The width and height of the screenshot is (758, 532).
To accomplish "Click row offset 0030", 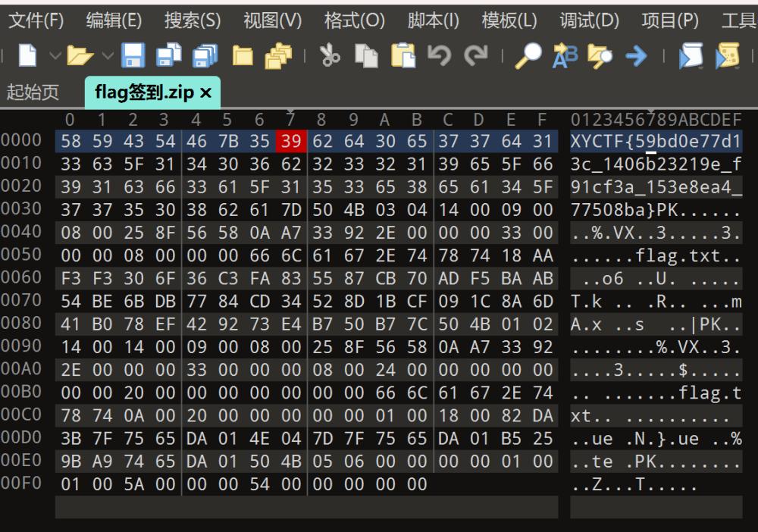I will point(21,208).
